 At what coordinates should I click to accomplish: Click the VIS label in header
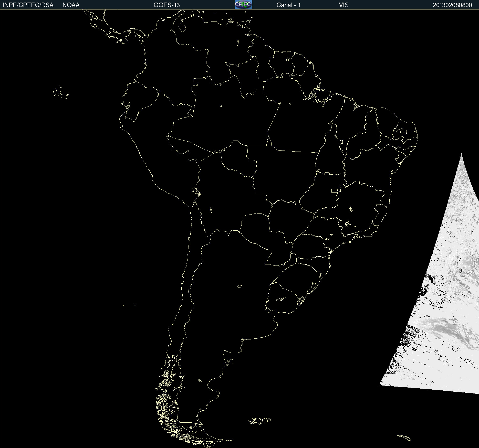(343, 5)
